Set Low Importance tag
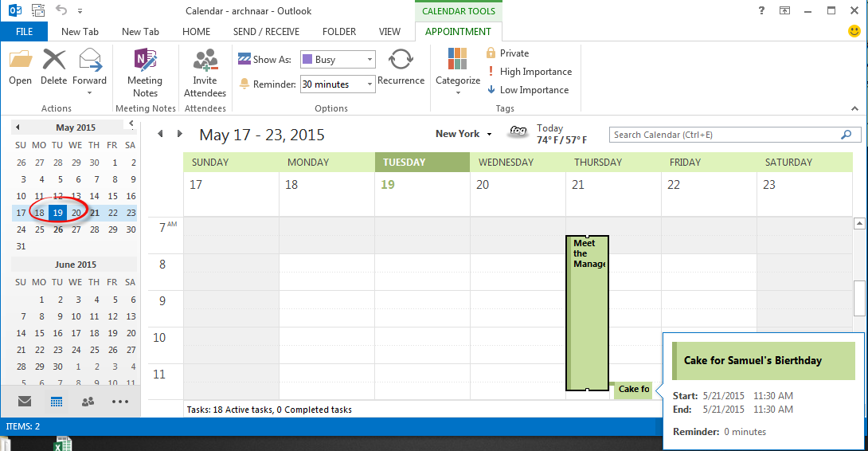 (x=527, y=90)
